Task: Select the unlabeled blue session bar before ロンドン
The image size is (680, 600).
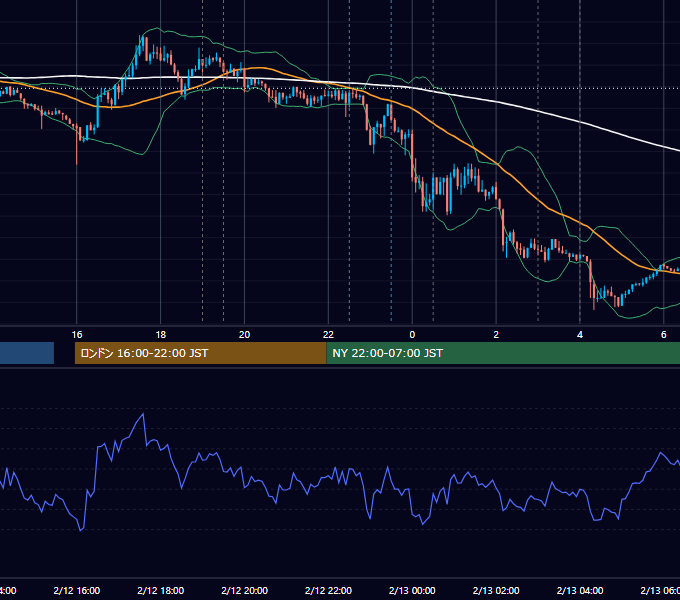Action: click(27, 353)
